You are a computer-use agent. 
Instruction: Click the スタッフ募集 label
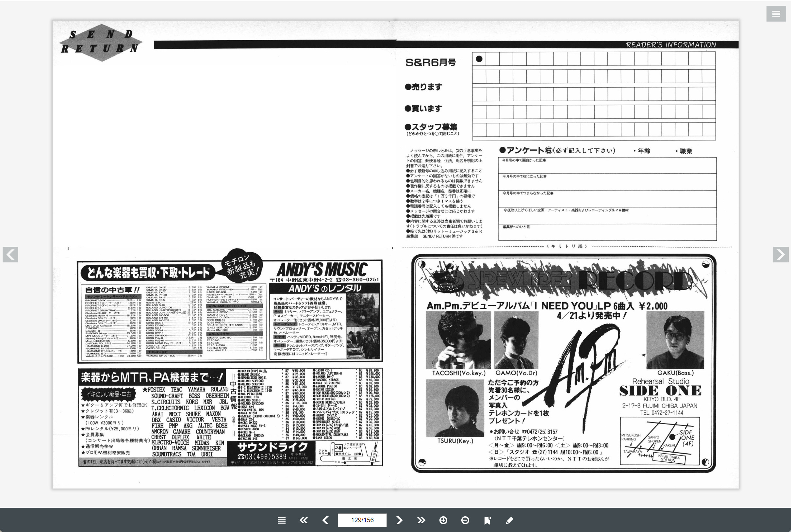pos(431,127)
